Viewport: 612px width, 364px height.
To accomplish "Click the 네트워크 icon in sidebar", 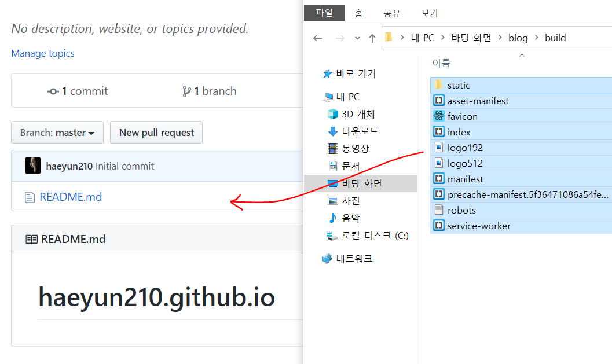I will (x=327, y=258).
